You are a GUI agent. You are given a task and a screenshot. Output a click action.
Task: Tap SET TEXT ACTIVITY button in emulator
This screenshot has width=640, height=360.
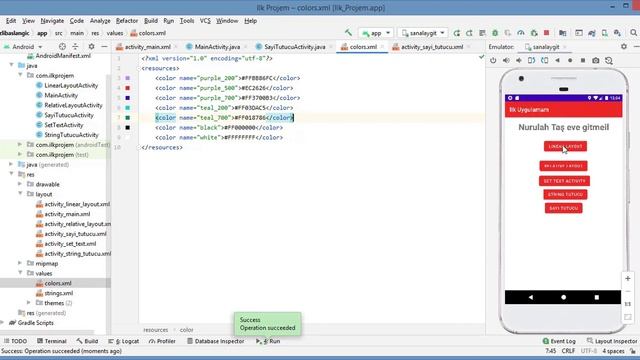[564, 181]
